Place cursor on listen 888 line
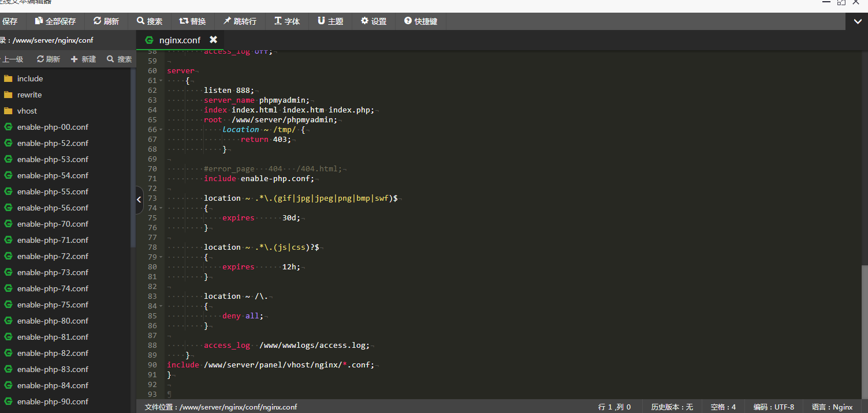 [229, 91]
